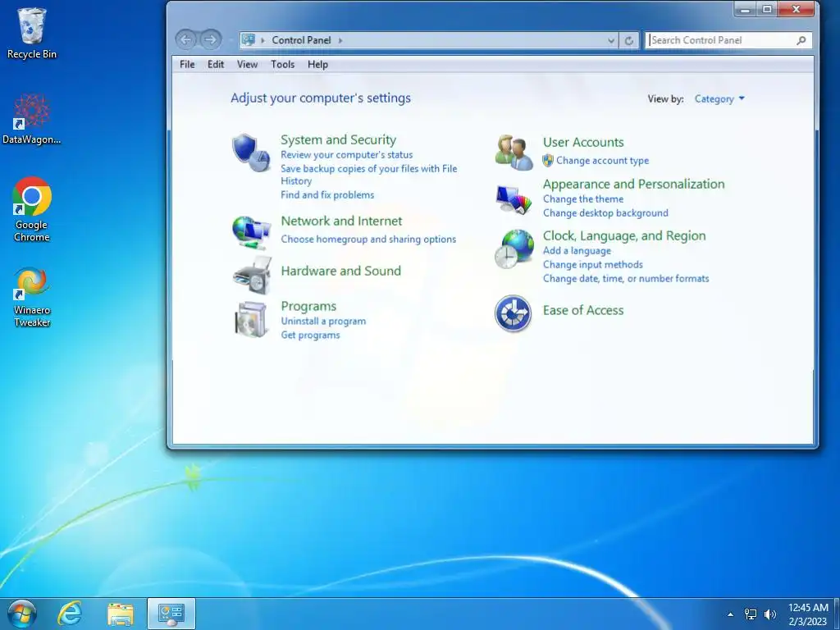
Task: Open Ease of Access heading link
Action: (583, 310)
